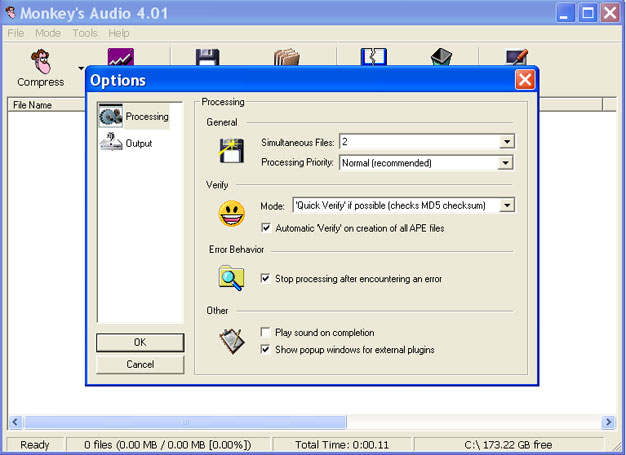
Task: Click the Compress monkey icon
Action: pos(41,61)
